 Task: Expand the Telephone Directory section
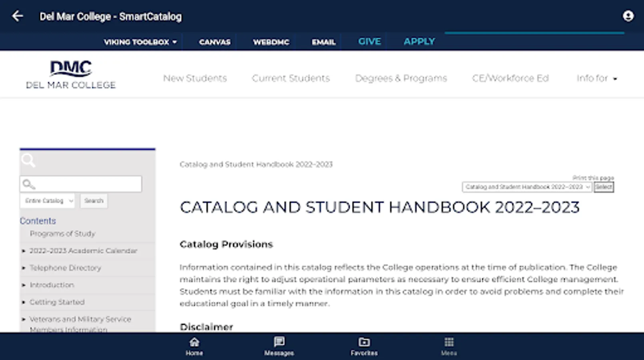pyautogui.click(x=24, y=268)
